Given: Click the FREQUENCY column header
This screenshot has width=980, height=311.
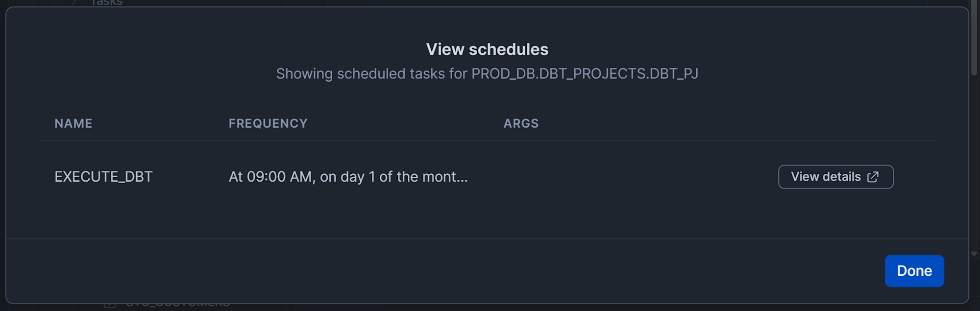Looking at the screenshot, I should pyautogui.click(x=268, y=123).
